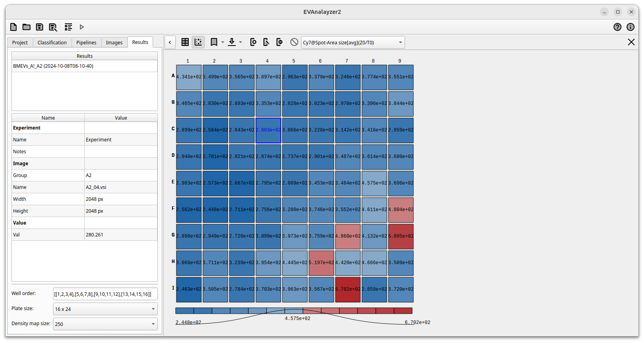Select well I1 2.463e+02
The image size is (644, 343).
tap(189, 290)
